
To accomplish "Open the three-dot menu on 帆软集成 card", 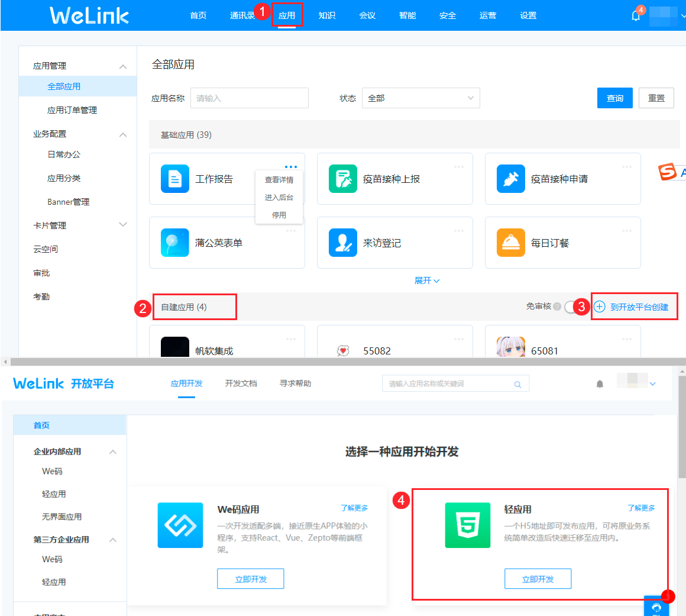I will click(291, 339).
